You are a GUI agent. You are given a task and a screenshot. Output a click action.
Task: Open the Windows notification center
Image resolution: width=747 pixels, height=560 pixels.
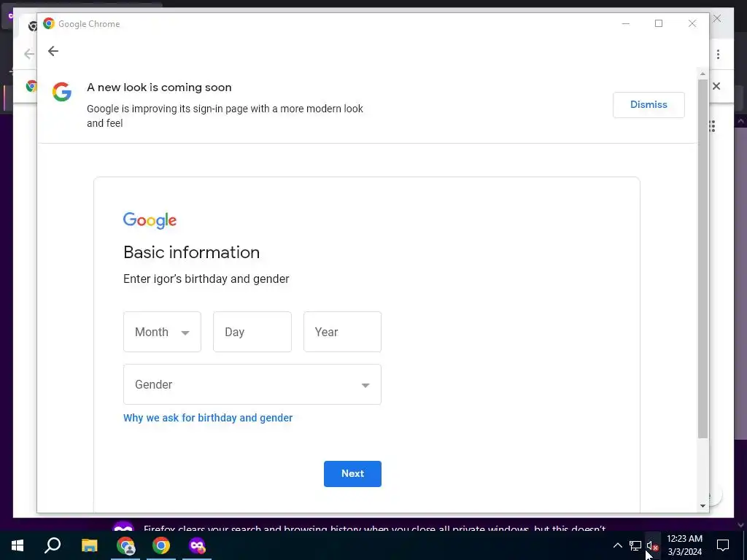[723, 545]
